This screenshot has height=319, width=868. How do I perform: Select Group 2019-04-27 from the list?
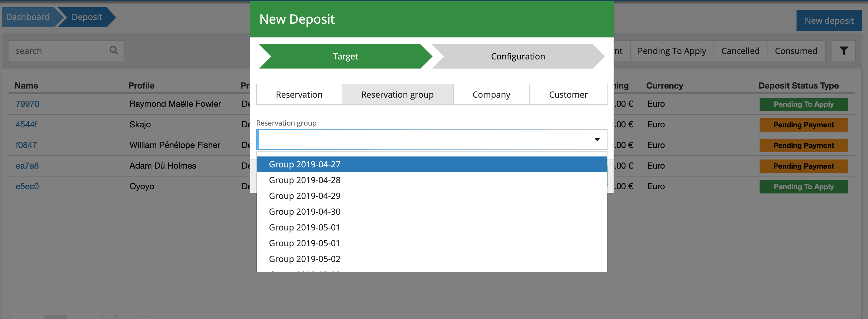coord(304,164)
